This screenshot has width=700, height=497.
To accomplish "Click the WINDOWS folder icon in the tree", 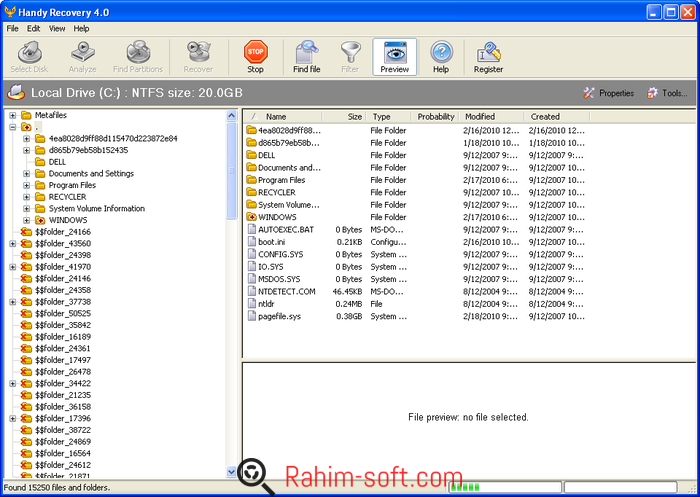I will pyautogui.click(x=40, y=220).
